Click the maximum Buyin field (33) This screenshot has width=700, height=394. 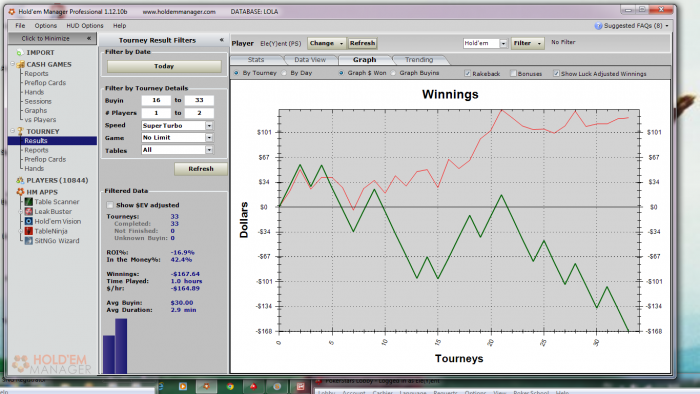[x=199, y=100]
